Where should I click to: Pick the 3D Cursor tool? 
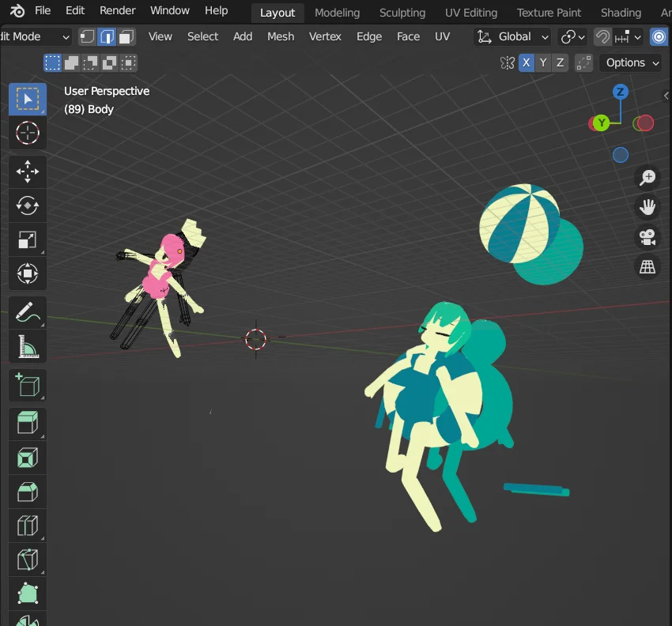coord(28,133)
